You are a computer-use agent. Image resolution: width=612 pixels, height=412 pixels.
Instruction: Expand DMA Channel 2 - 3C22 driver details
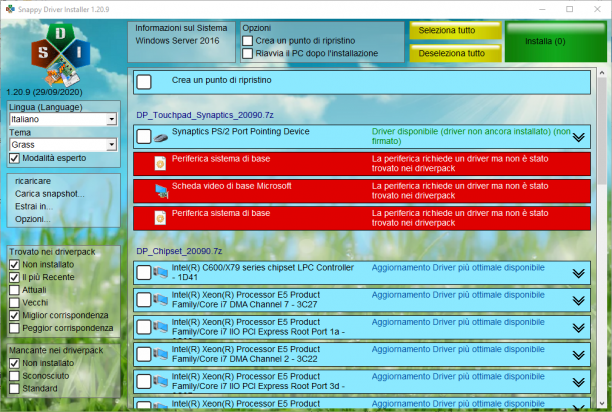pos(578,355)
